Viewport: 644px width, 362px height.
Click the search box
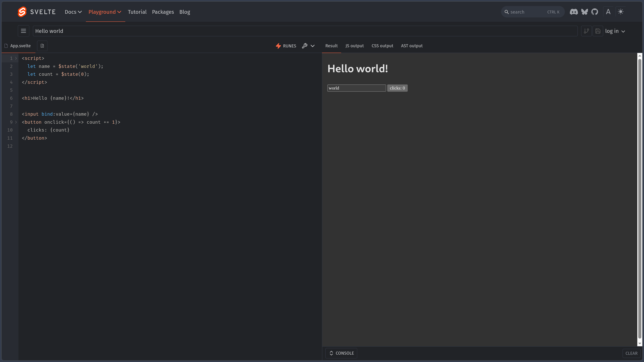(532, 12)
